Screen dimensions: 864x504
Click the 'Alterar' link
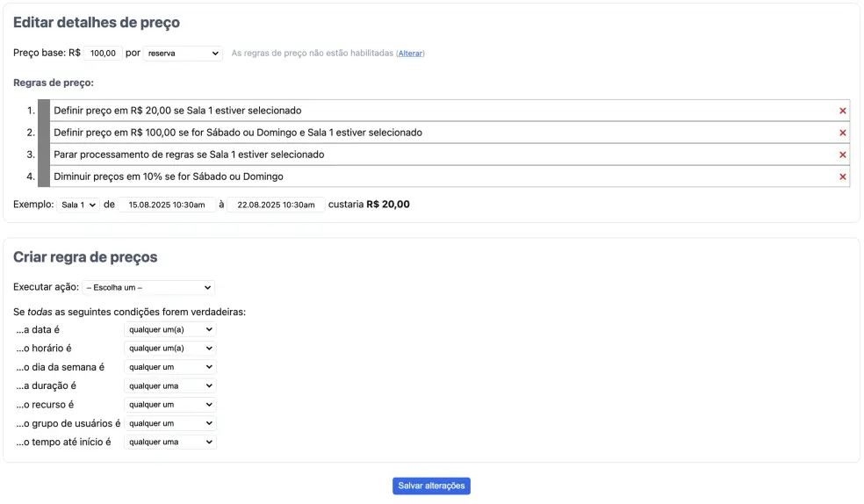[x=411, y=54]
